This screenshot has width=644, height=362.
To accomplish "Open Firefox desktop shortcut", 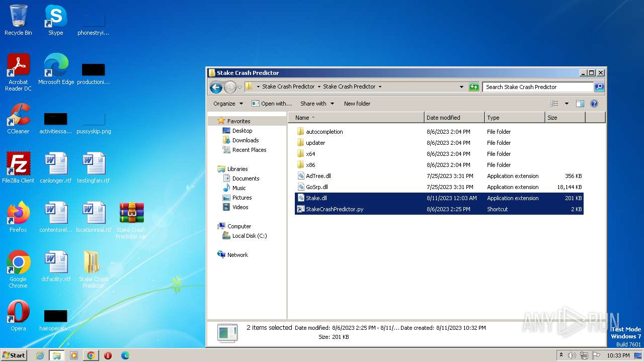I will tap(18, 217).
